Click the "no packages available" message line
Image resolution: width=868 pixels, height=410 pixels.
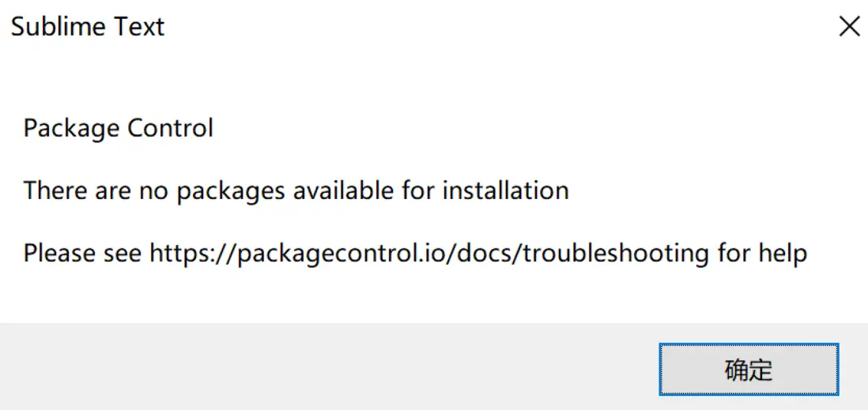(296, 190)
